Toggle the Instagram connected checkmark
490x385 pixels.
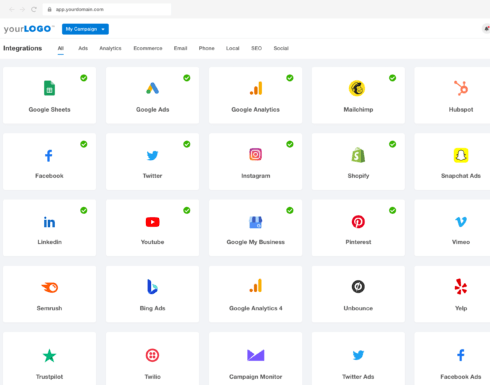290,144
